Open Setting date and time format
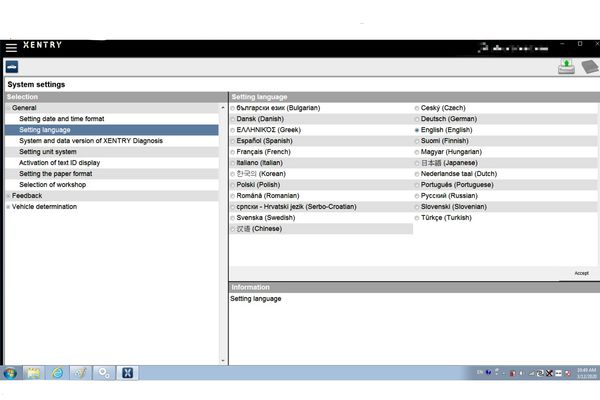Image resolution: width=600 pixels, height=400 pixels. (x=61, y=119)
